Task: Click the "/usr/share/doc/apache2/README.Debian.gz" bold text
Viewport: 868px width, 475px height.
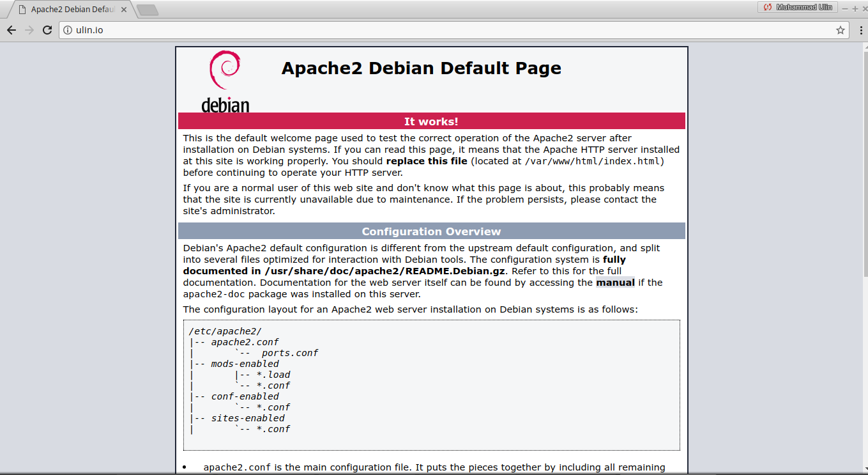Action: click(385, 271)
